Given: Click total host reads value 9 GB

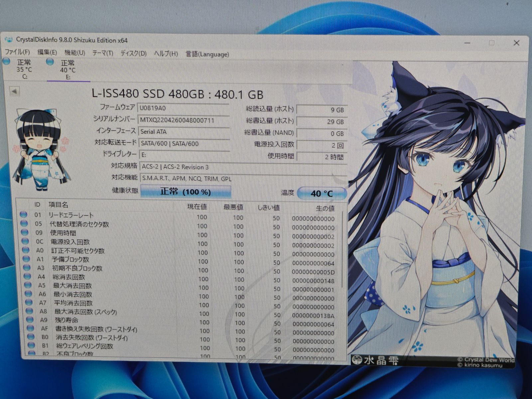Looking at the screenshot, I should coord(321,110).
